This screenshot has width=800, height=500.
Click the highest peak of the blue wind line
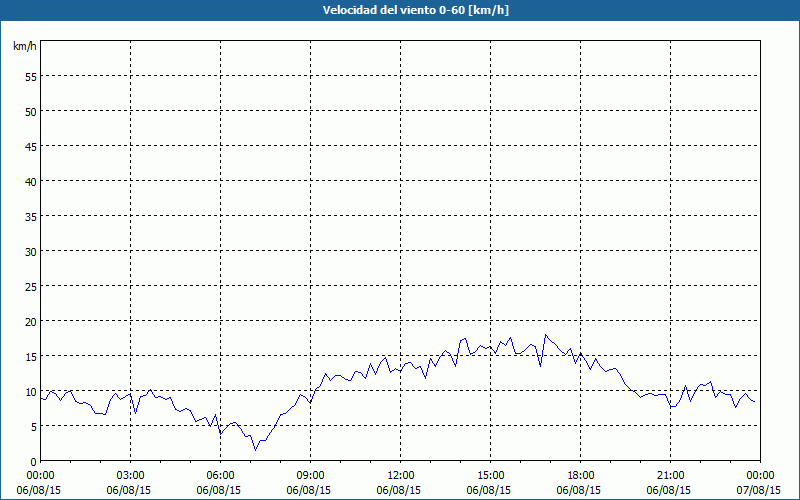pos(546,335)
